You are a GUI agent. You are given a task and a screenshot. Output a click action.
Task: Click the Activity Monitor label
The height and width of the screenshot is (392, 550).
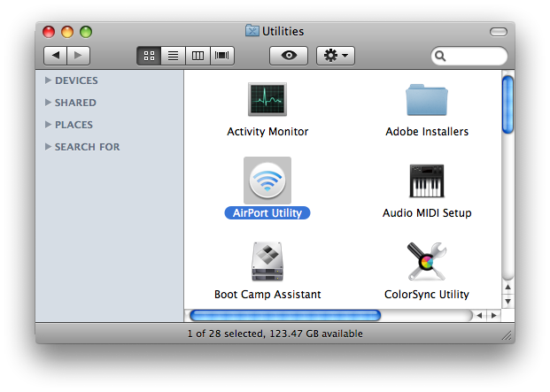point(267,132)
